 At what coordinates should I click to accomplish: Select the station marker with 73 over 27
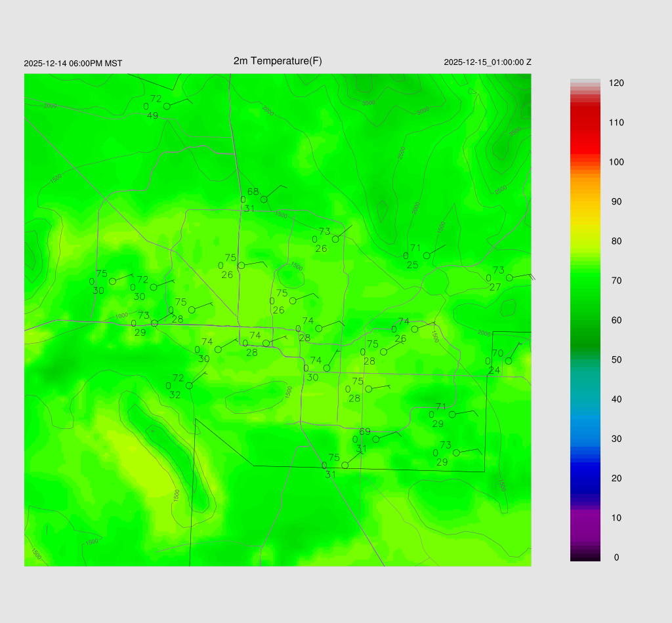[509, 278]
